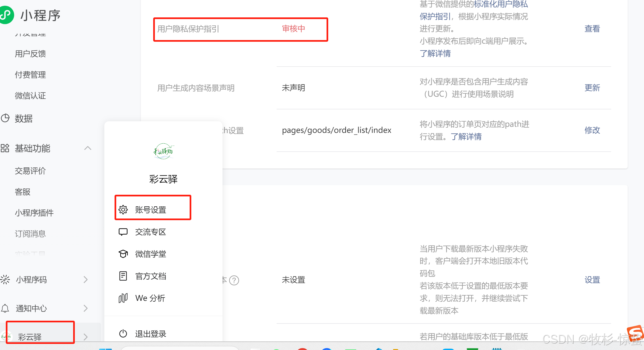Click 查看 next to 用户隐私保护指引
Viewport: 644px width, 350px height.
tap(592, 28)
